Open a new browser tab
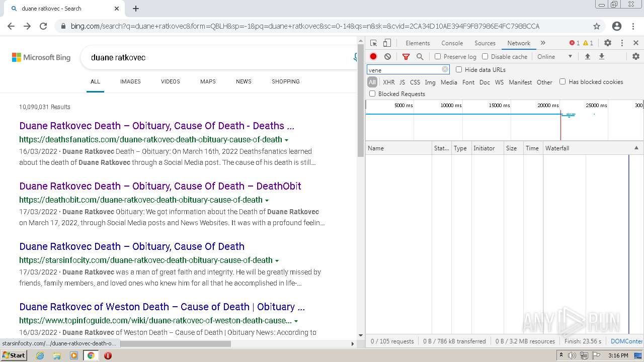 click(x=136, y=9)
